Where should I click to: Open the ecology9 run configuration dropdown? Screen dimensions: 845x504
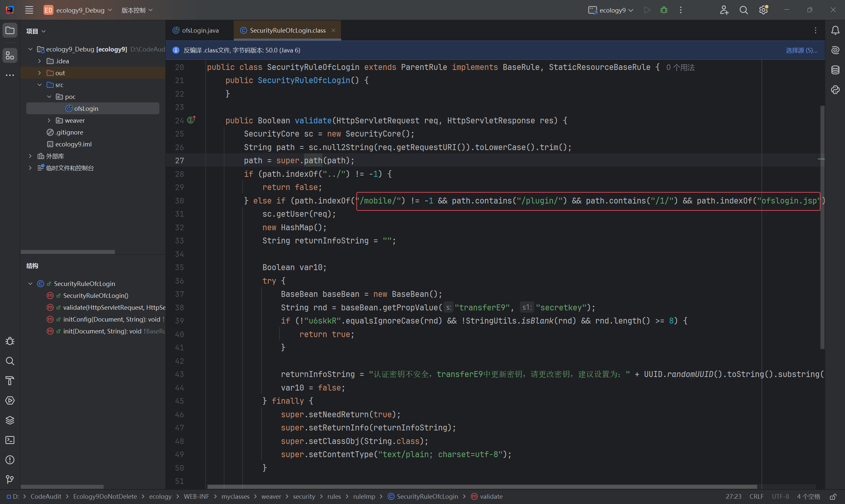pyautogui.click(x=611, y=10)
